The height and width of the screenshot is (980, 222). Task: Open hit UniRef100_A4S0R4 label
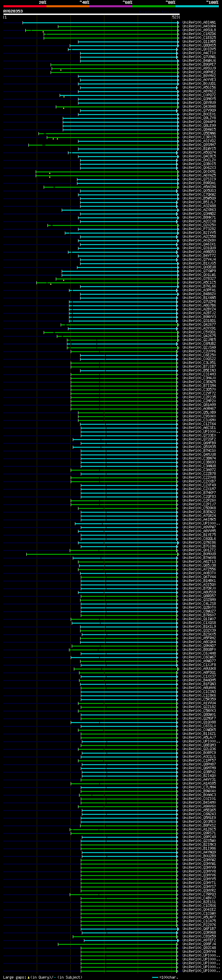pos(199,27)
